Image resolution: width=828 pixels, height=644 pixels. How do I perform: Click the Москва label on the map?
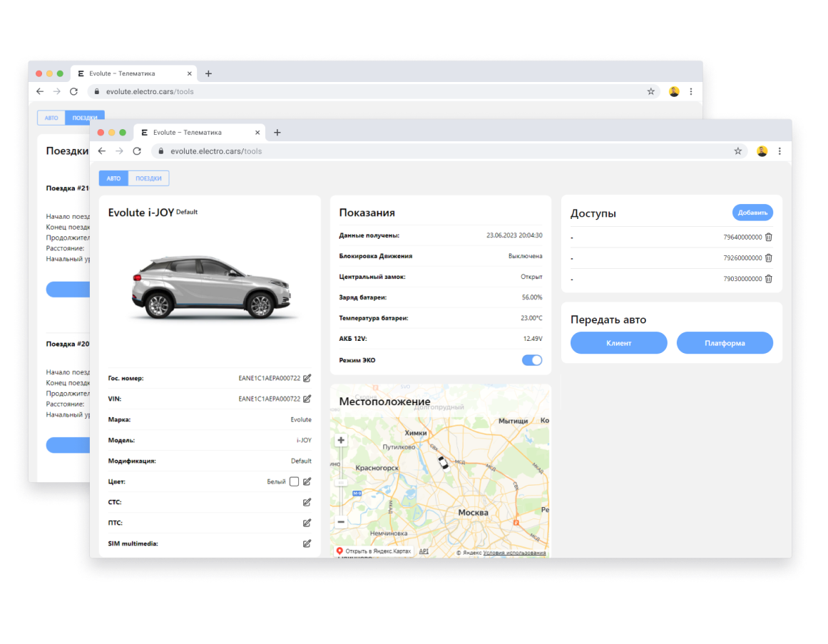pos(473,513)
